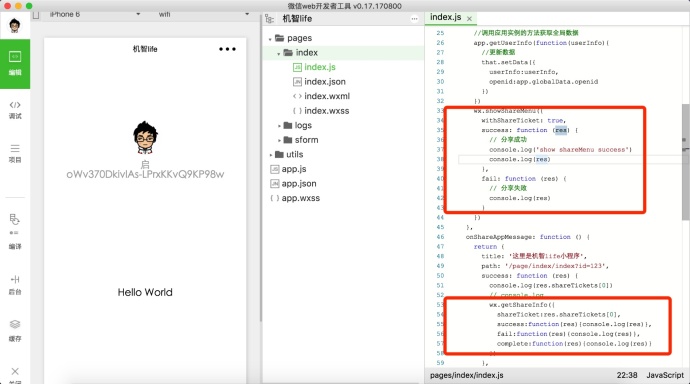Click pages/index/index.js path in status bar

point(466,375)
